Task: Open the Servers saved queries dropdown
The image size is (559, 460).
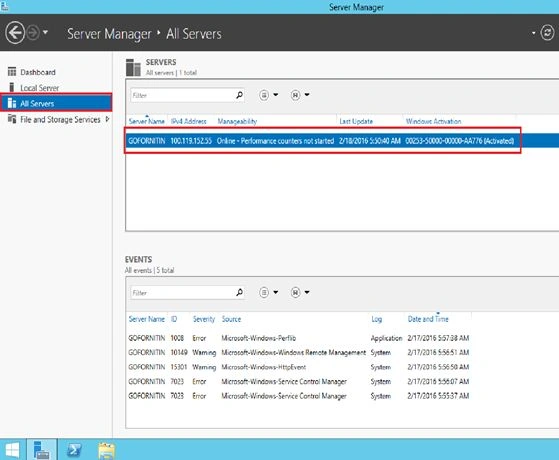Action: click(x=300, y=95)
